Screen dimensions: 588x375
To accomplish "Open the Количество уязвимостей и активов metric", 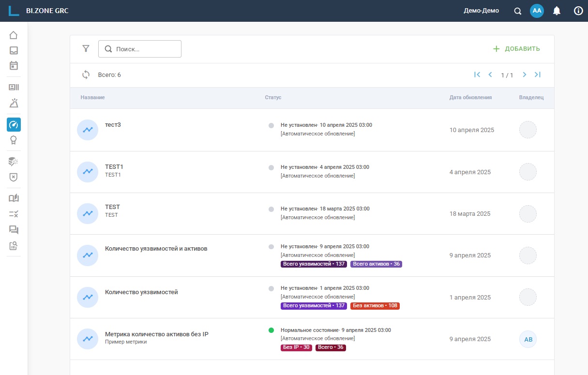I will (x=156, y=249).
